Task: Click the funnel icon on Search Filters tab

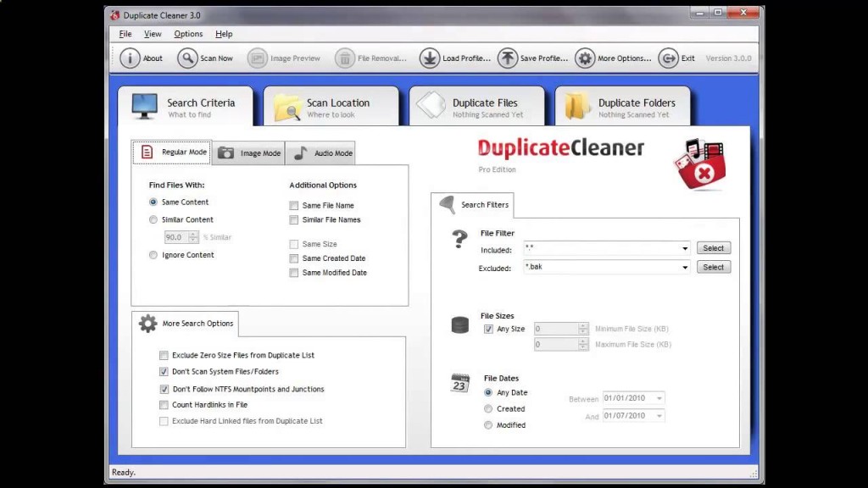Action: (x=448, y=204)
